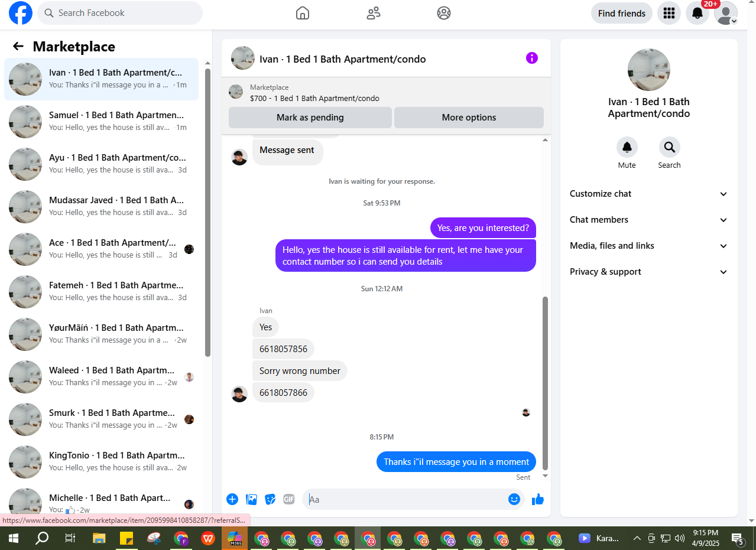The image size is (756, 550).
Task: Click the listing thumbnail in chat header
Action: [243, 58]
